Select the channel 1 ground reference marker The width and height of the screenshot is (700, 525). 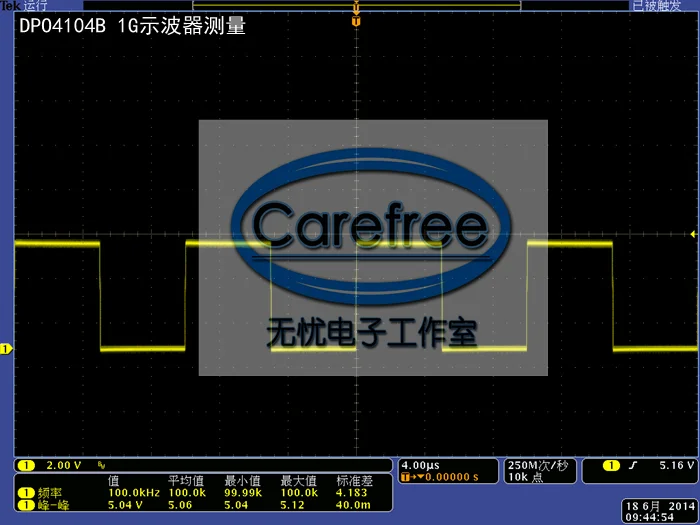[6, 349]
